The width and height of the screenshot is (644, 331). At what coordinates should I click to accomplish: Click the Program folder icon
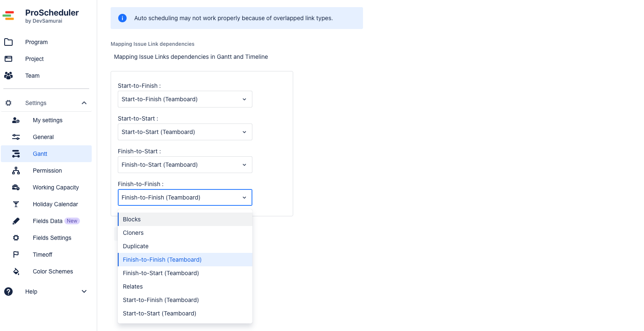pos(8,42)
